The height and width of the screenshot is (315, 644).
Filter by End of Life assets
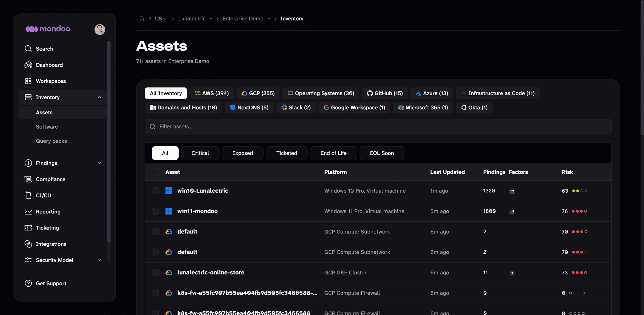(x=333, y=153)
